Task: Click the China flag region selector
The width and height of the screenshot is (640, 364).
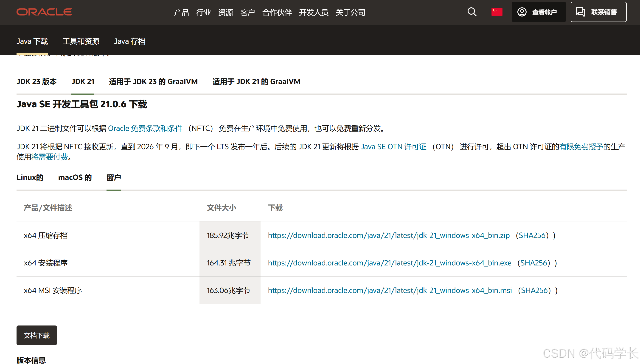Action: [x=497, y=12]
